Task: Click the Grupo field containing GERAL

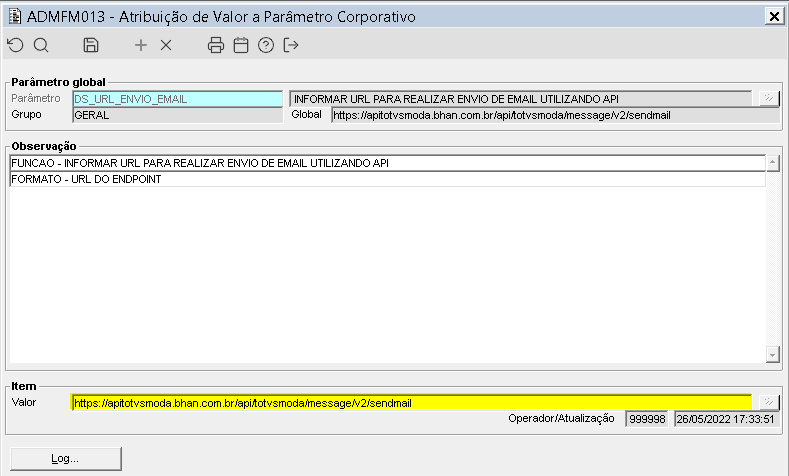Action: coord(178,115)
